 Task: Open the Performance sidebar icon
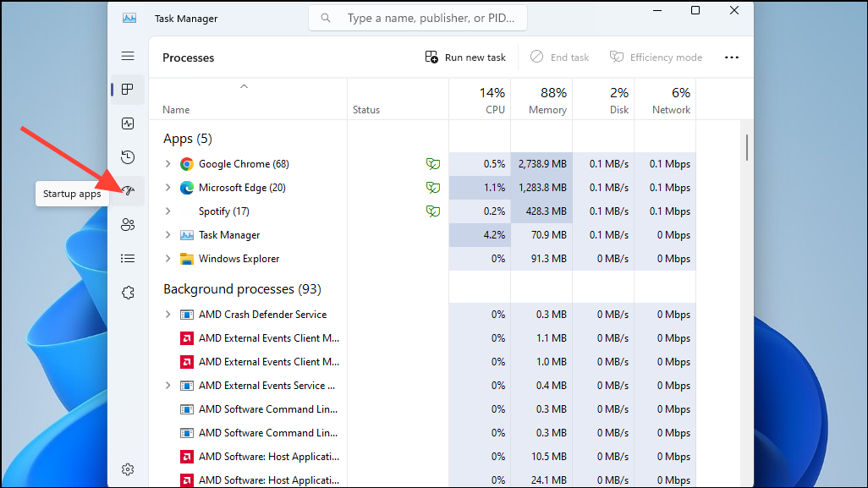128,123
